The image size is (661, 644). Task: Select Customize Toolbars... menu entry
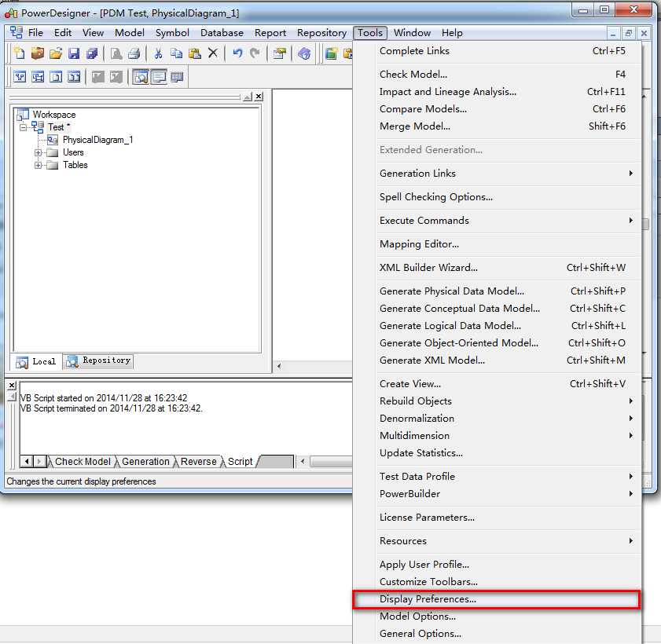[x=497, y=582]
